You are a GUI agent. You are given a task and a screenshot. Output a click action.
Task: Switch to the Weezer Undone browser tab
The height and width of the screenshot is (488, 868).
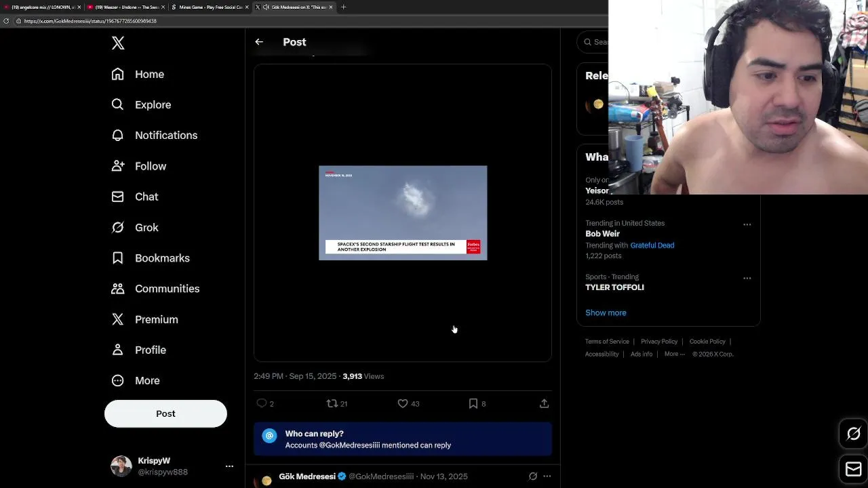point(125,7)
